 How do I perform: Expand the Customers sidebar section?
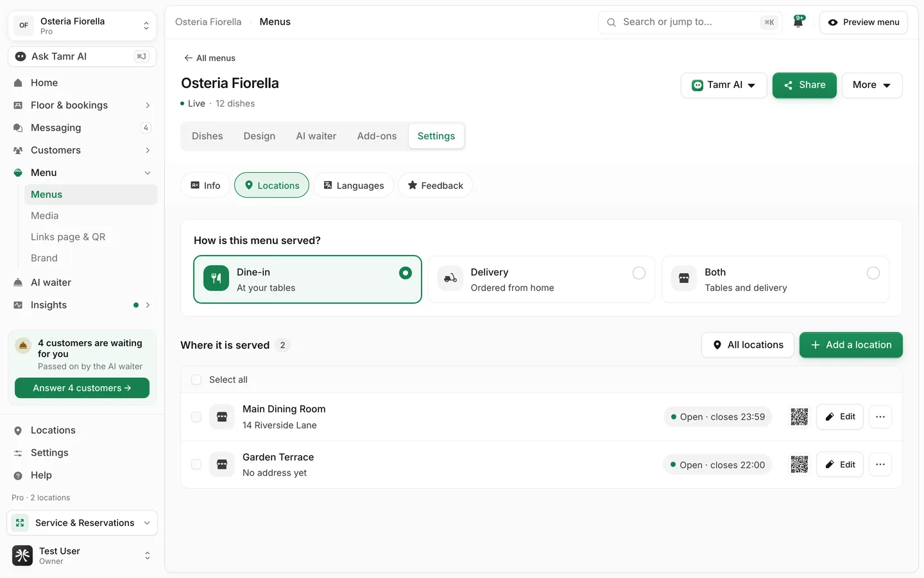[148, 150]
